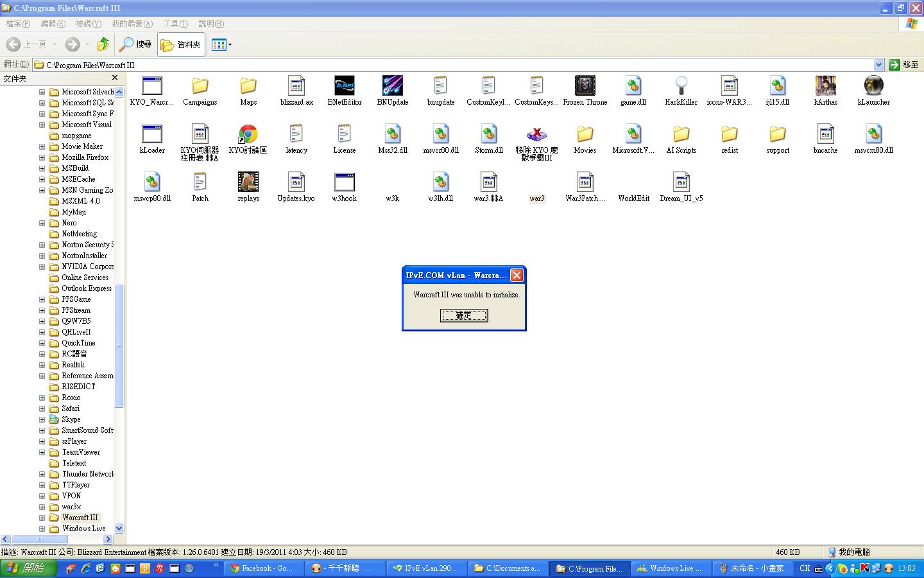Viewport: 924px width, 578px height.
Task: Click the BNUpdate icon
Action: click(392, 86)
